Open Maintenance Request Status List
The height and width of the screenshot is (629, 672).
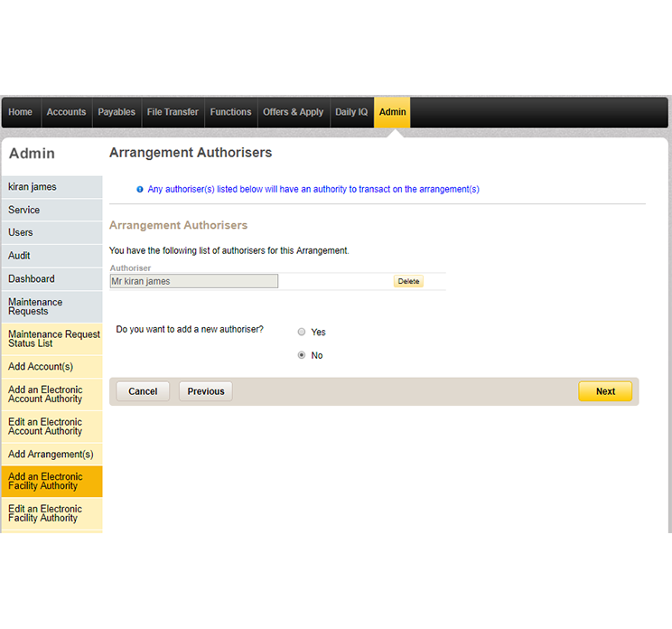(51, 339)
